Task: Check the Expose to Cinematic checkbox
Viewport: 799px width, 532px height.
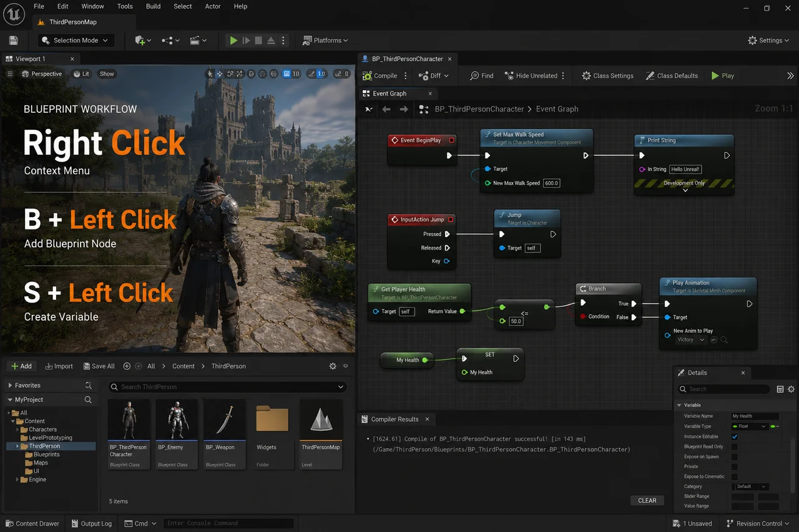Action: coord(735,476)
